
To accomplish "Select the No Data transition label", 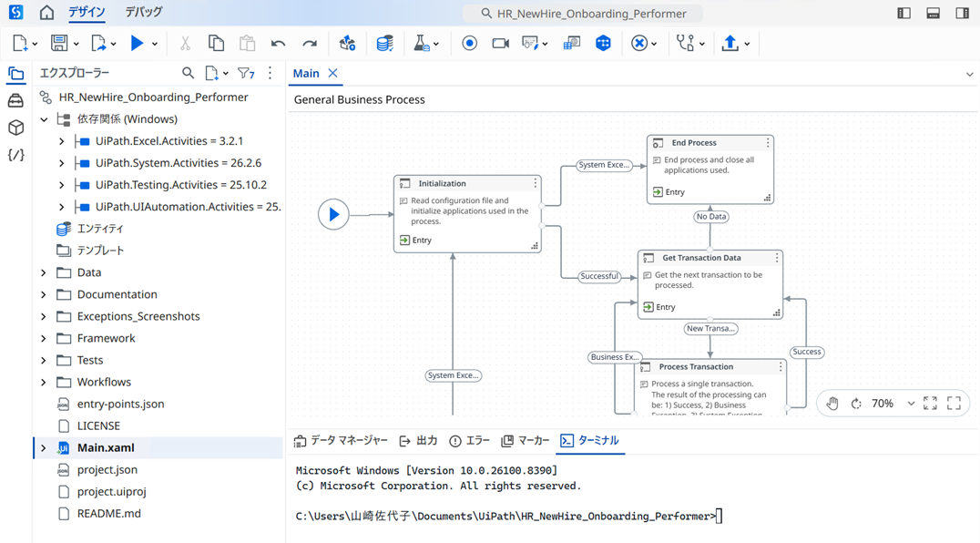I will 711,217.
